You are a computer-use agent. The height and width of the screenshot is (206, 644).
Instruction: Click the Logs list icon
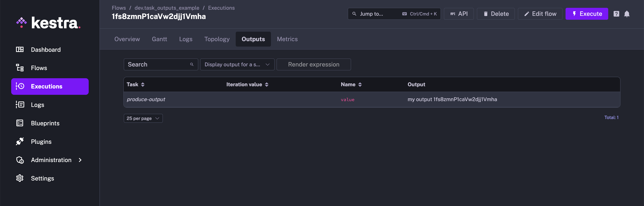point(20,104)
